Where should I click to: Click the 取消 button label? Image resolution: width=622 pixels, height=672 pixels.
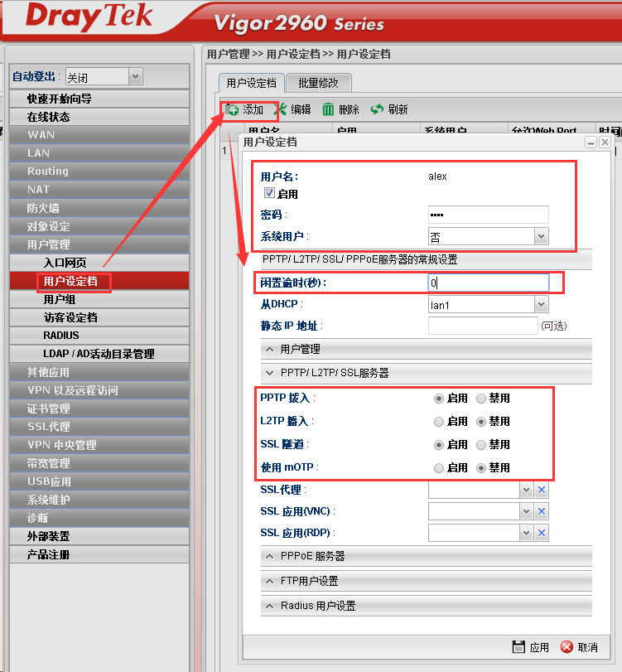[588, 647]
